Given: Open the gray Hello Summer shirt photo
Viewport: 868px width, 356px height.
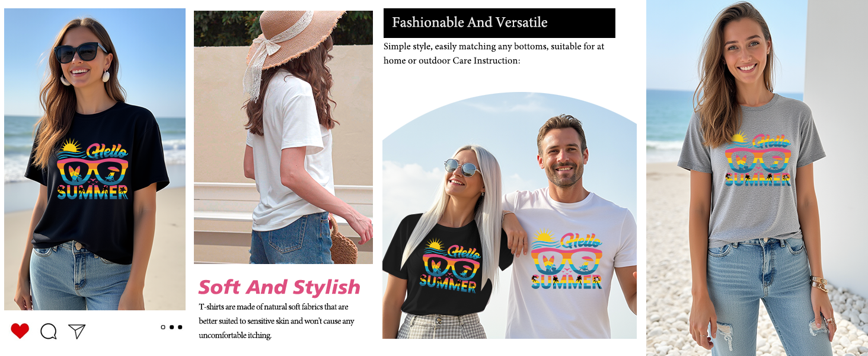Looking at the screenshot, I should [x=757, y=178].
